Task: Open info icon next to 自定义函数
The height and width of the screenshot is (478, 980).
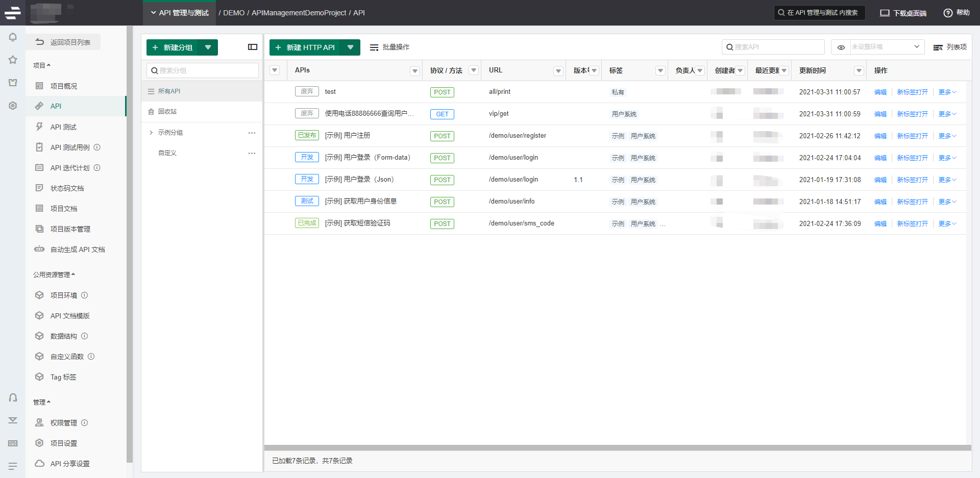Action: point(91,356)
